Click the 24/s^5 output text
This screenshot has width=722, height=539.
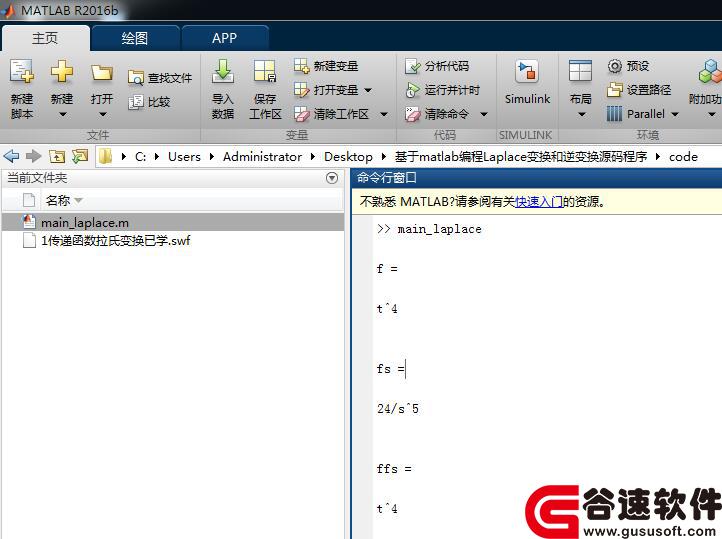coord(398,409)
